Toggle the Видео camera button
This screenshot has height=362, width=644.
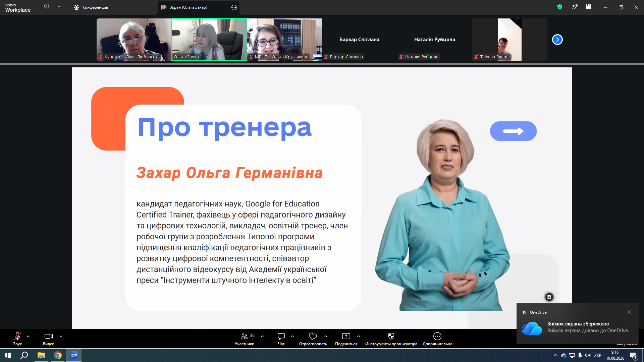click(x=49, y=339)
